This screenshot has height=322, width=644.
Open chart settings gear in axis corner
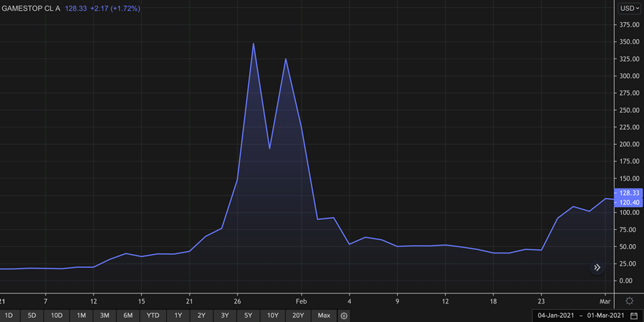(x=629, y=301)
